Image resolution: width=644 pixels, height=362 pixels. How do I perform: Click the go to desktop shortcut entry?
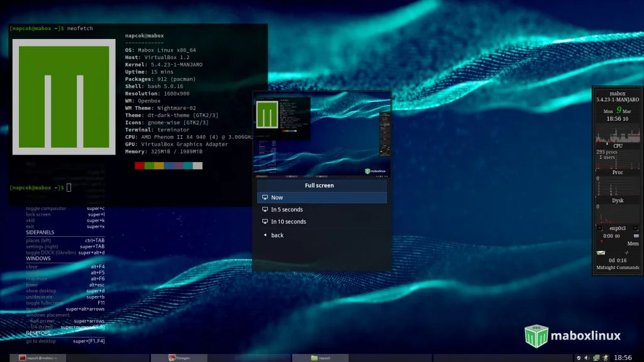[x=65, y=341]
